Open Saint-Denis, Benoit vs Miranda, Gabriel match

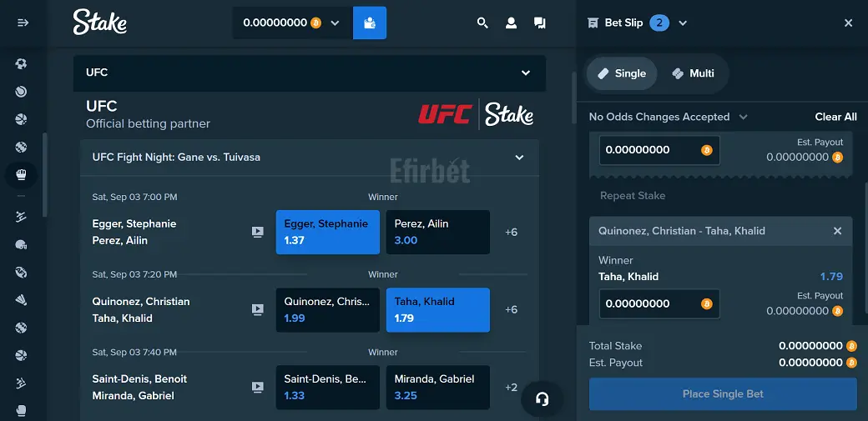coord(139,388)
